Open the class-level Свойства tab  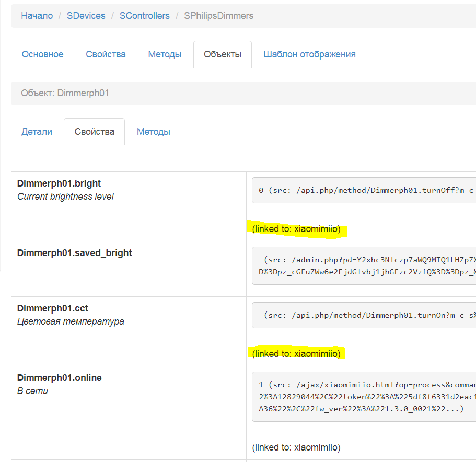[106, 54]
